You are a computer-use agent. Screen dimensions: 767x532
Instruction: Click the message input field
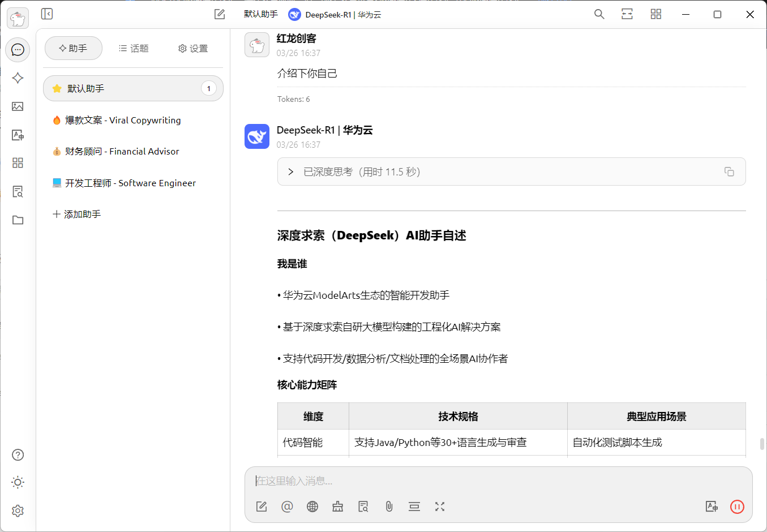click(498, 481)
